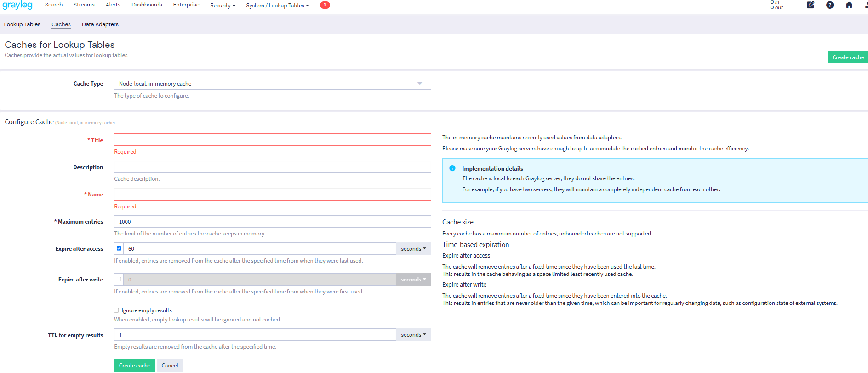
Task: Disable the Expire after access checkbox
Action: [x=119, y=248]
